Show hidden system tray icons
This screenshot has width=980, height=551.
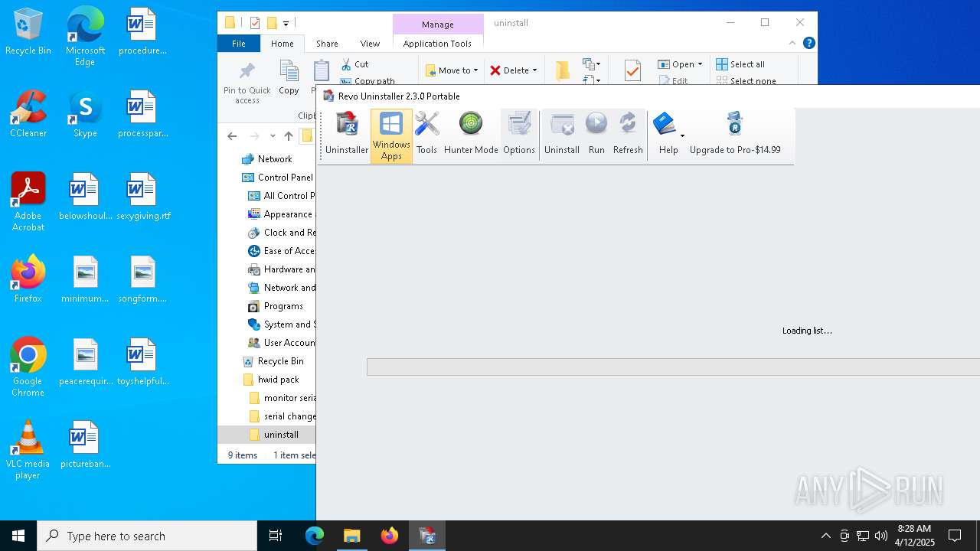coord(825,536)
